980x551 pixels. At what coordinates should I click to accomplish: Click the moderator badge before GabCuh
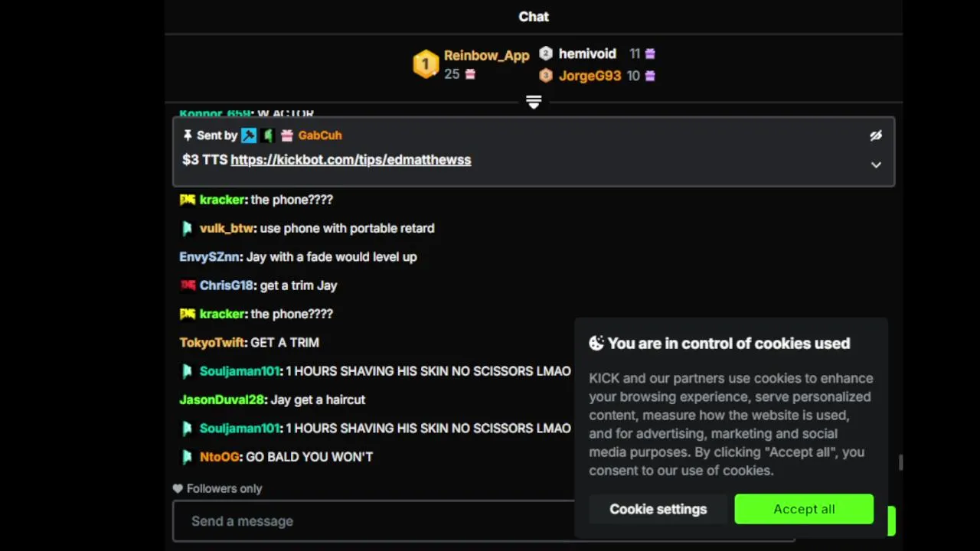pos(249,135)
